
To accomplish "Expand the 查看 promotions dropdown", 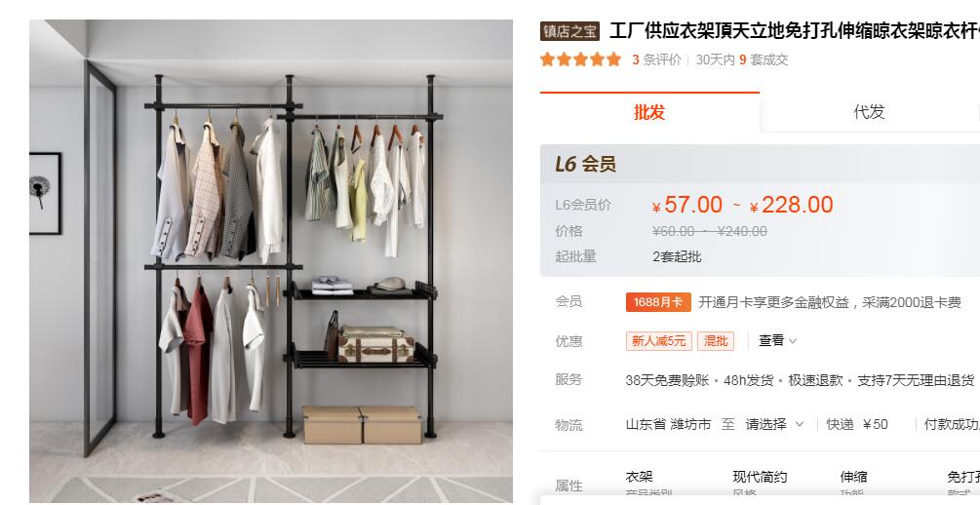I will pos(777,340).
